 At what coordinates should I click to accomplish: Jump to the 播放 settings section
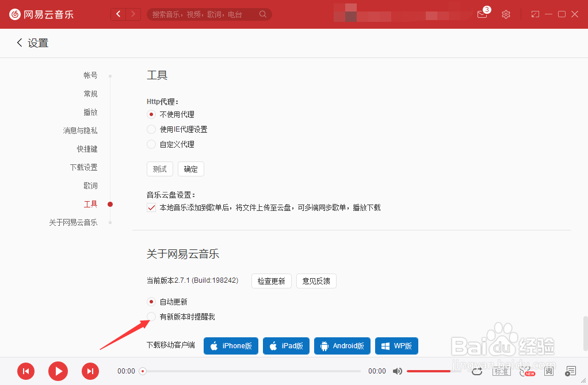90,112
